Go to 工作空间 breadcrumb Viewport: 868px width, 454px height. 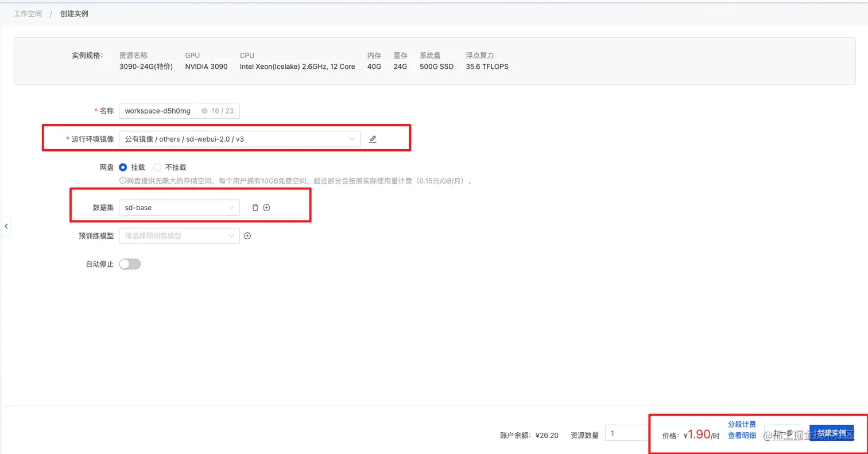pyautogui.click(x=28, y=13)
